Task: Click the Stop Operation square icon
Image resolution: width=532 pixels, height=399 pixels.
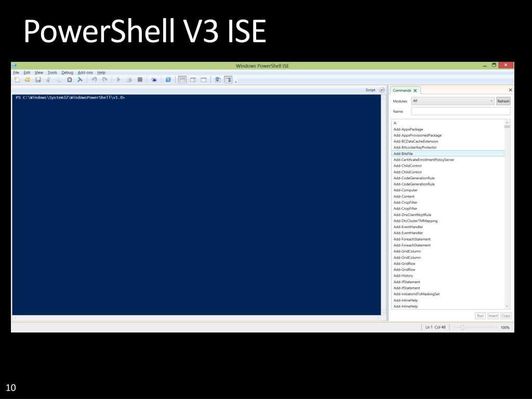Action: coord(140,79)
